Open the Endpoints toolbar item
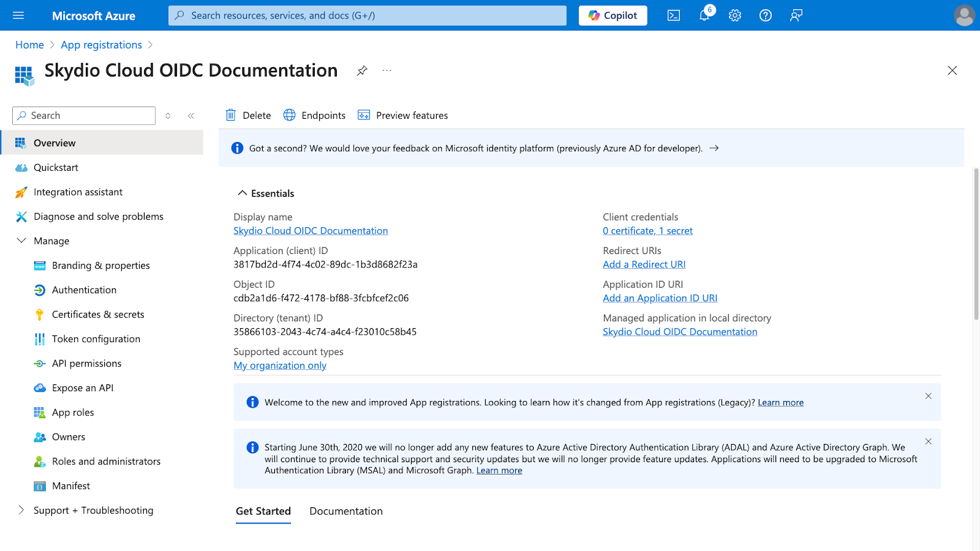The image size is (980, 551). [x=314, y=115]
